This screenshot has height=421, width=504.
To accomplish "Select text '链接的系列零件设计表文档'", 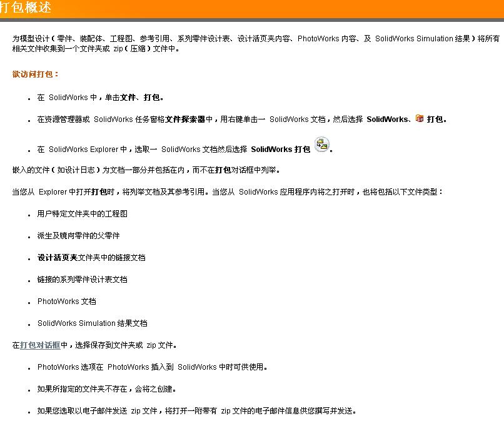I will [83, 280].
